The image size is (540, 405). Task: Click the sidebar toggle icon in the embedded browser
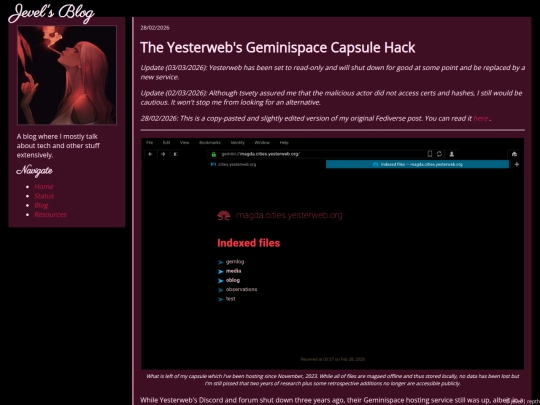[175, 154]
